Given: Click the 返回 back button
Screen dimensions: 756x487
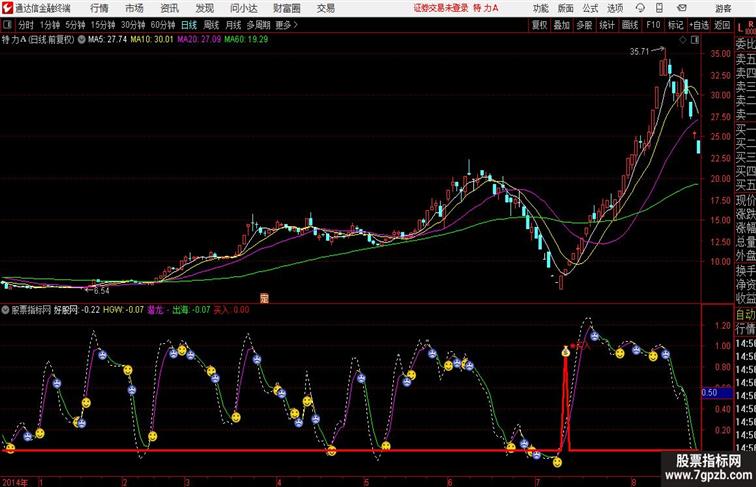Looking at the screenshot, I should pos(722,25).
